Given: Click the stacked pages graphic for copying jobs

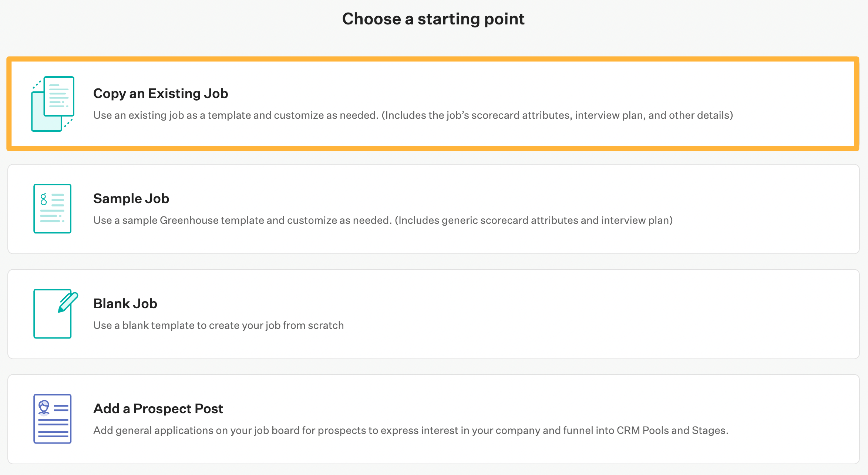Looking at the screenshot, I should [52, 103].
